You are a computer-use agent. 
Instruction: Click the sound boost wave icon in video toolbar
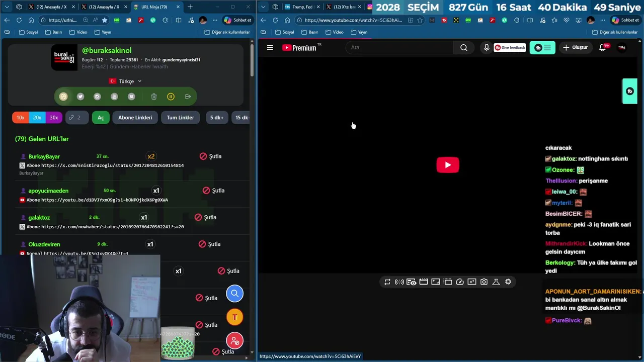[399, 282]
